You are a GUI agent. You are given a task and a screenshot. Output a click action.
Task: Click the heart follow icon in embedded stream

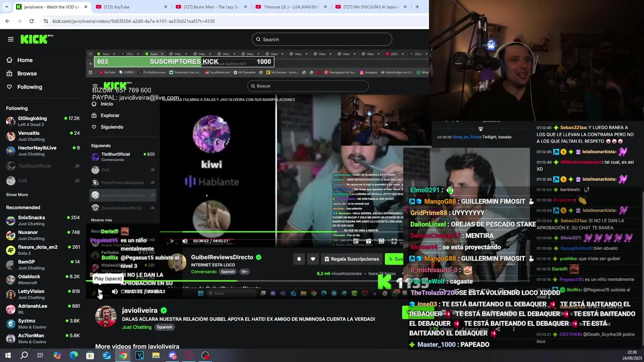312,259
